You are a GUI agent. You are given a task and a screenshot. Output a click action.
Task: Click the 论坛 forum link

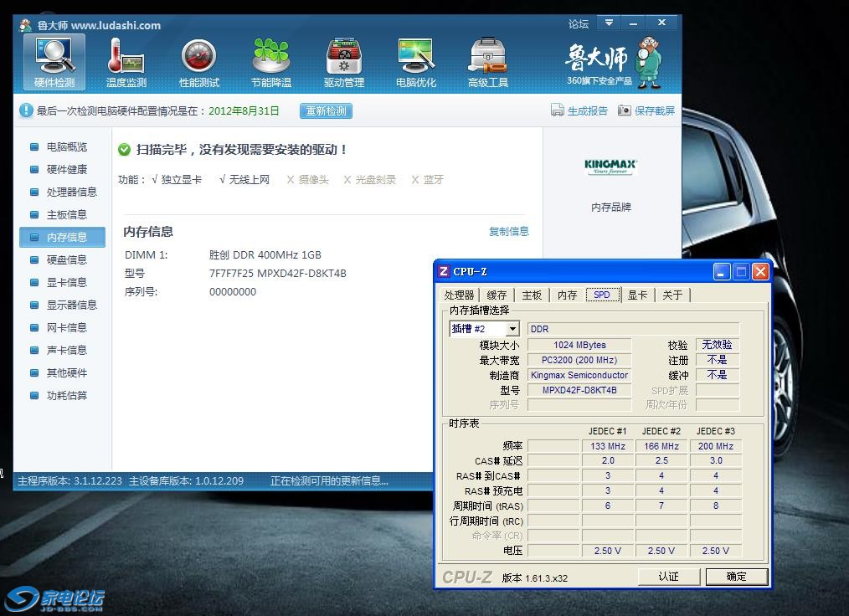coord(579,23)
